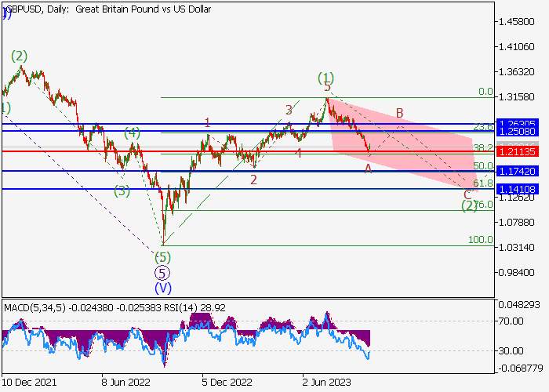Select the 1.41060 price axis label

tap(516, 46)
